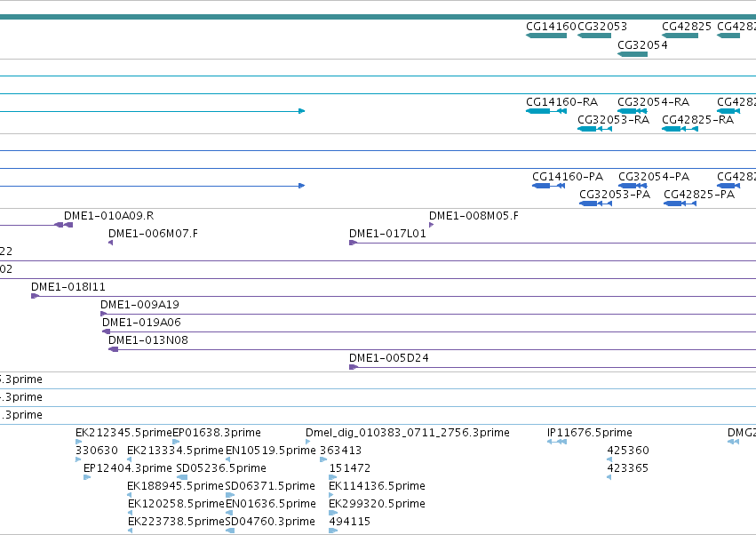Image resolution: width=756 pixels, height=535 pixels.
Task: Click EN10519.5prime EST arrow
Action: [227, 459]
